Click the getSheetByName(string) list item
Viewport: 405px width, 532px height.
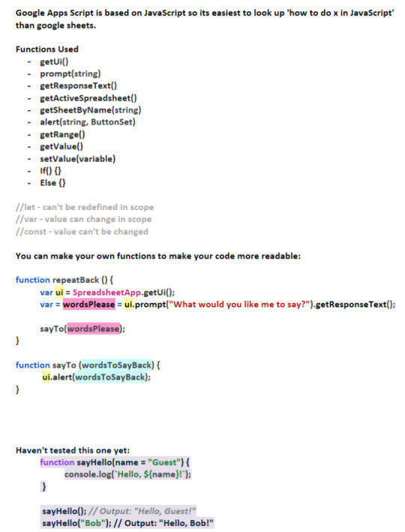90,110
